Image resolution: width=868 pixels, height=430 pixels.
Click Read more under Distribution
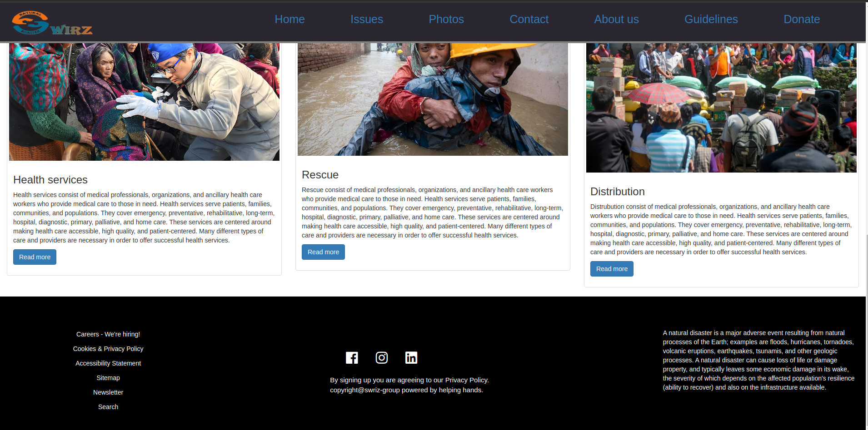click(612, 269)
